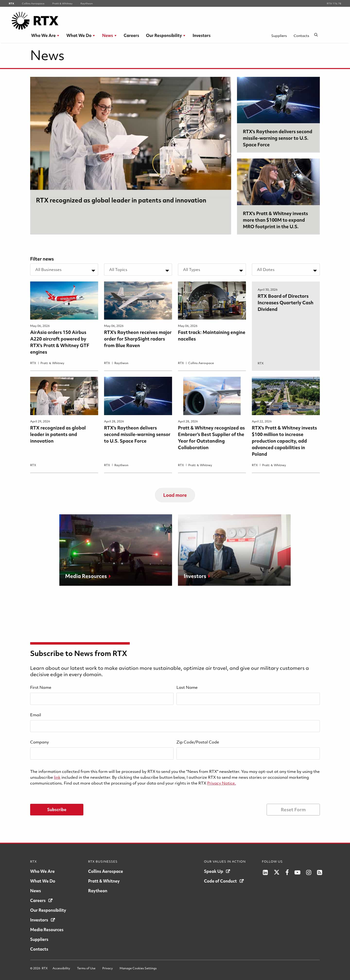Screen dimensions: 350x980
Task: Expand Our Responsibility menu
Action: click(x=166, y=35)
